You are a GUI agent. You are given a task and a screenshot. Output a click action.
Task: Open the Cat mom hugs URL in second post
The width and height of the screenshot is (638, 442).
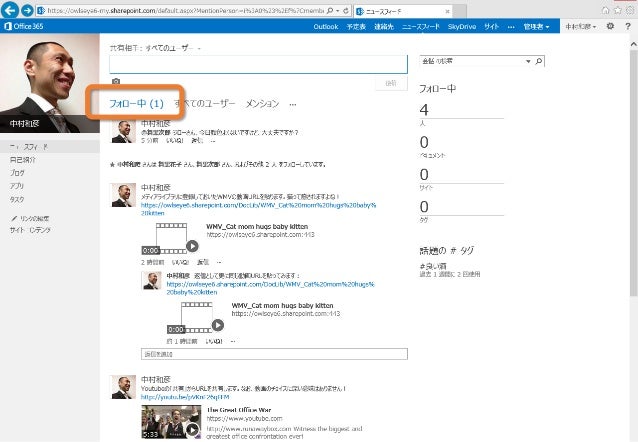pos(258,209)
